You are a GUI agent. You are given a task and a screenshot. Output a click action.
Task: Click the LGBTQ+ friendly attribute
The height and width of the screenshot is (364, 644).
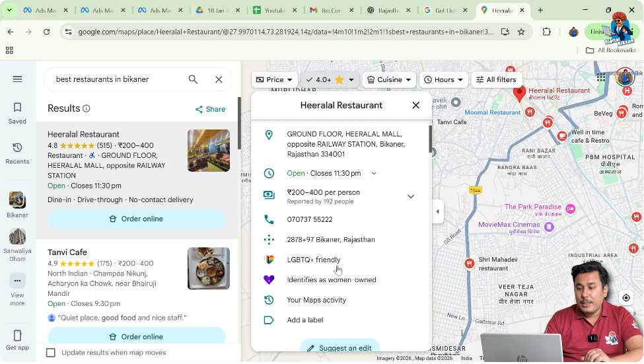pos(313,260)
